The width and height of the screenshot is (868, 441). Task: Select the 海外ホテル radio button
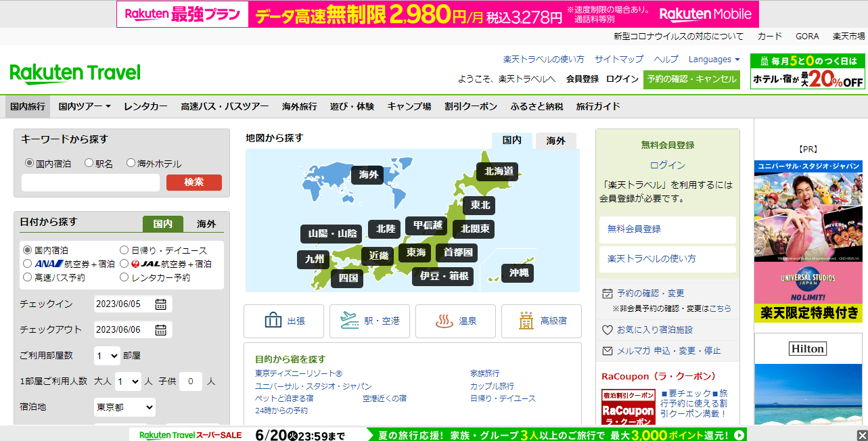coord(131,163)
